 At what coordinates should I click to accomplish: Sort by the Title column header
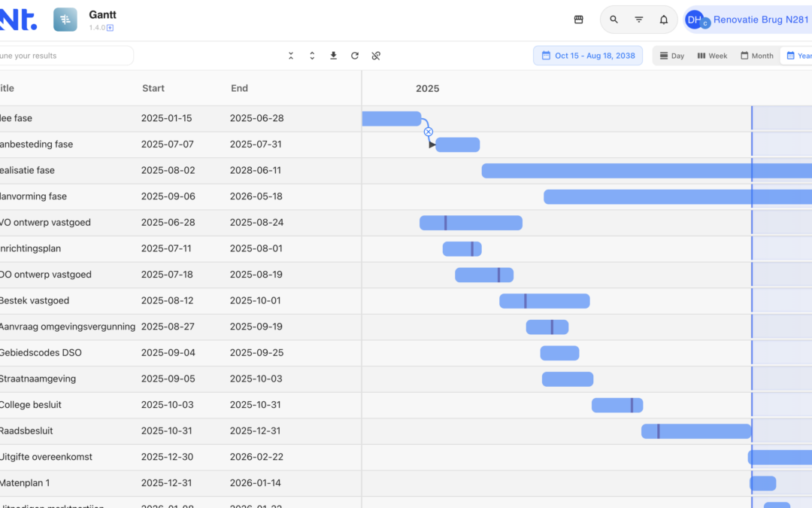pyautogui.click(x=7, y=88)
